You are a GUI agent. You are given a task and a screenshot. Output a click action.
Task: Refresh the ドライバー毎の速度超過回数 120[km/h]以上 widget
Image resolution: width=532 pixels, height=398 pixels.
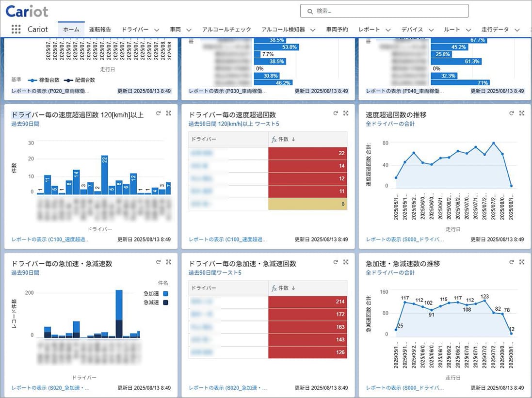click(158, 113)
